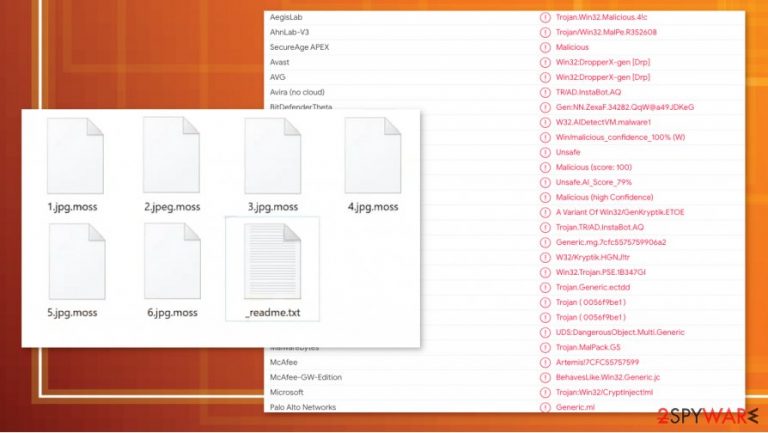Click the _readme.txt file name

click(x=273, y=313)
